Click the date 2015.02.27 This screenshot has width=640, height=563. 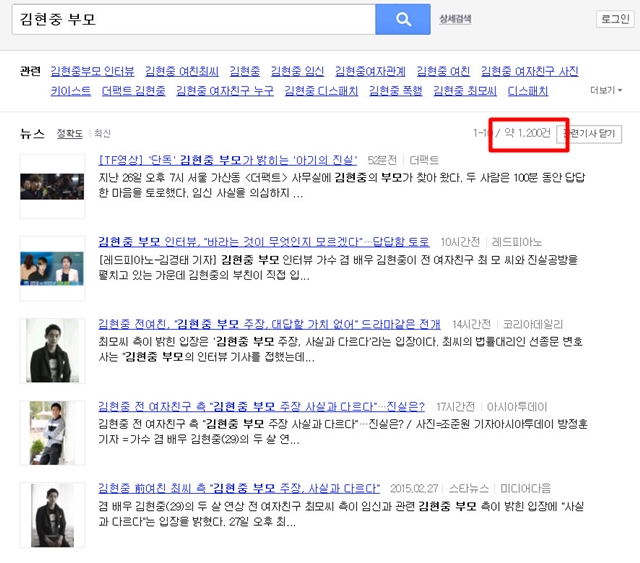tap(414, 488)
